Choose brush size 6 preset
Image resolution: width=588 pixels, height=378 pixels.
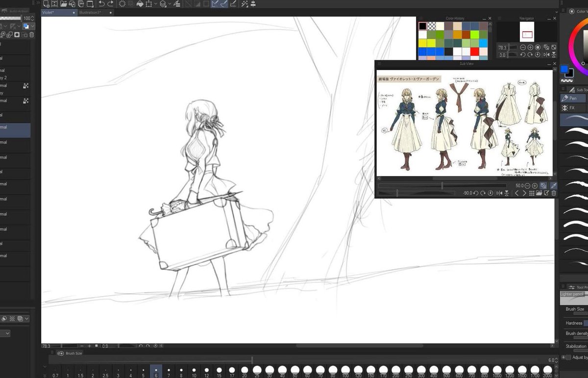click(156, 371)
